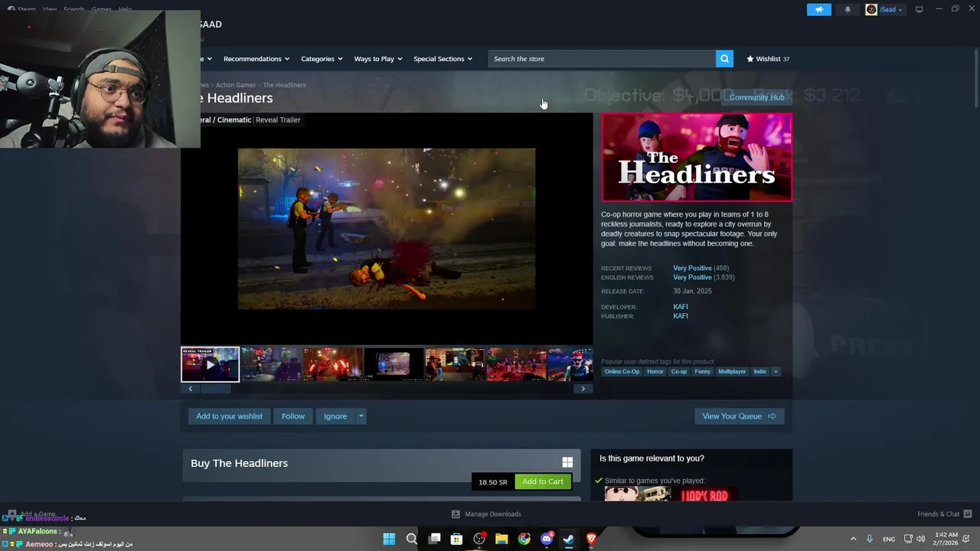Click the plus button to add tags
The image size is (980, 551).
(x=776, y=372)
